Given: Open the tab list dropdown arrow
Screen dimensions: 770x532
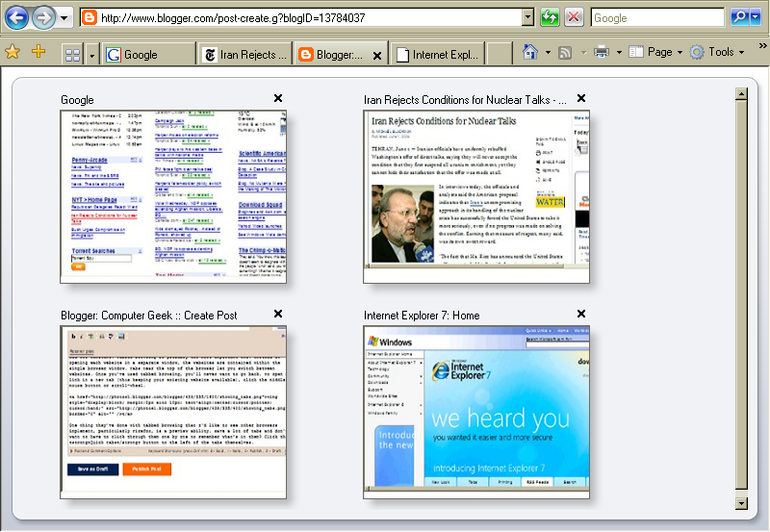Looking at the screenshot, I should pyautogui.click(x=91, y=55).
